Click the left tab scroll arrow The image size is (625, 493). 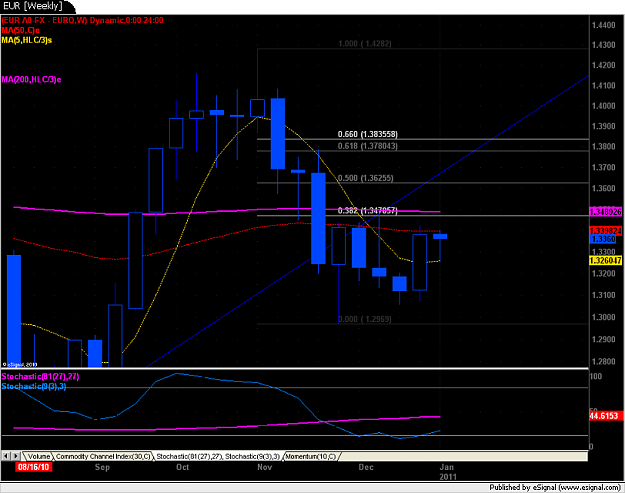click(x=6, y=456)
